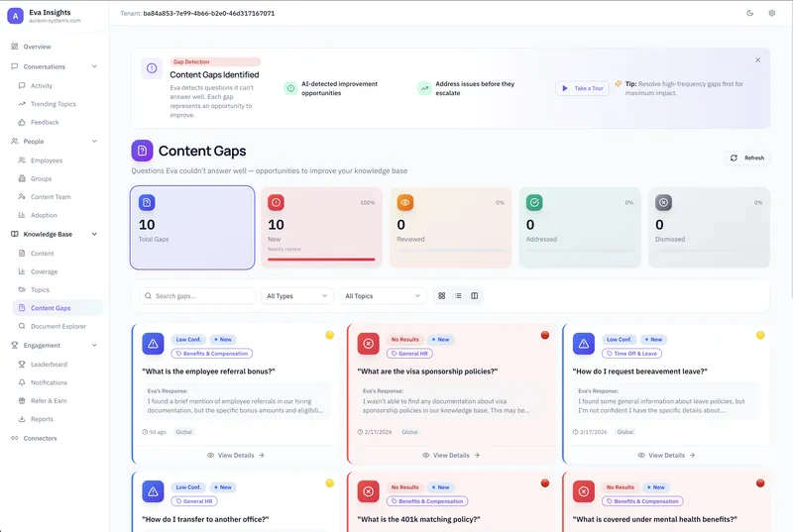Select the Reviewed stat card
This screenshot has height=532, width=793.
(451, 227)
